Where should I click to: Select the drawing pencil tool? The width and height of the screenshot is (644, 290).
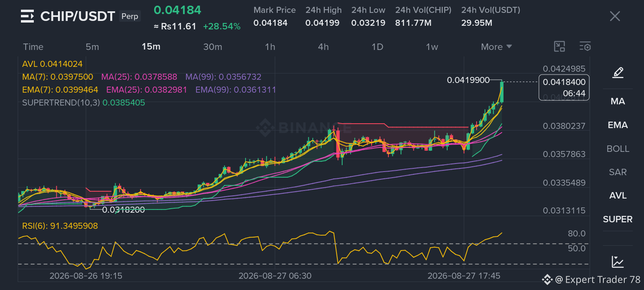(618, 72)
